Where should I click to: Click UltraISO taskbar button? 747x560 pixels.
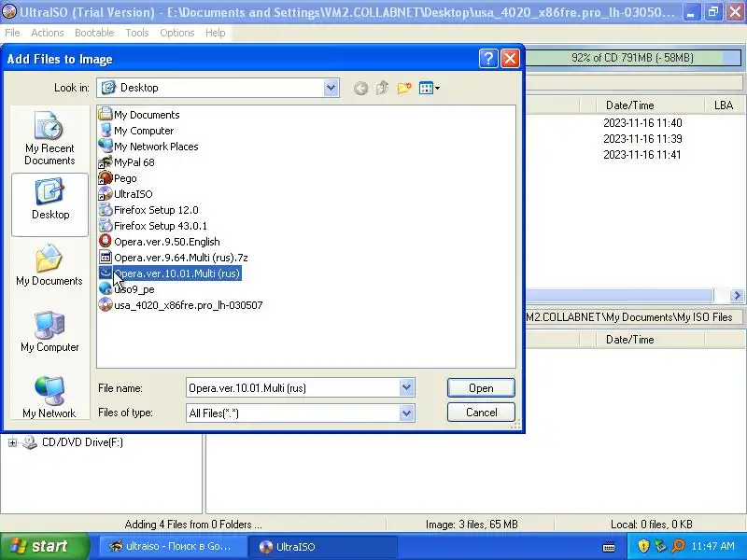pos(323,546)
